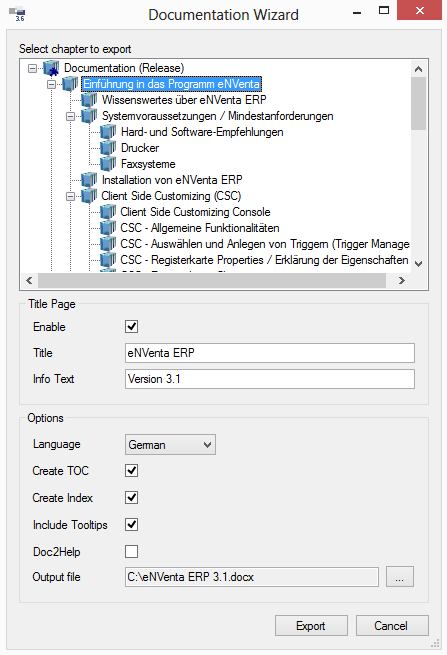This screenshot has width=447, height=655.
Task: Click the Export button
Action: point(311,626)
